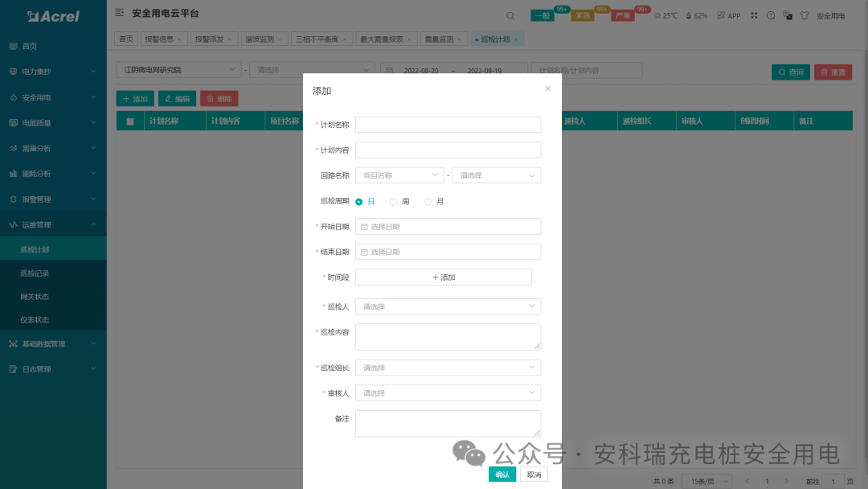Open the 项目名称 dropdown in dialog
Screen dimensions: 868x489
click(399, 175)
